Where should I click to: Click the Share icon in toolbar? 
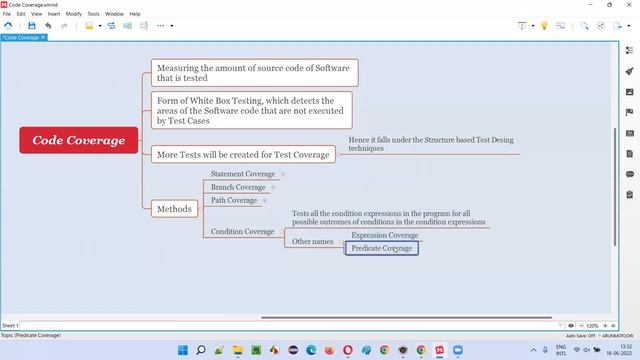tap(601, 26)
